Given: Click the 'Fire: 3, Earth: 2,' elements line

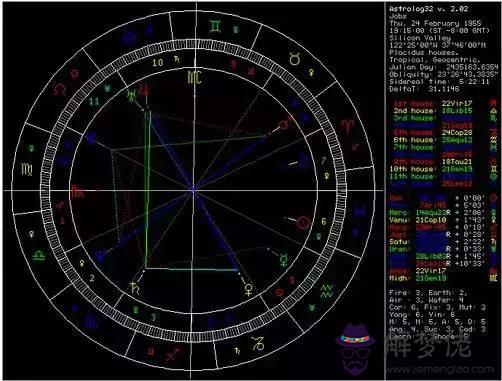Looking at the screenshot, I should click(428, 293).
